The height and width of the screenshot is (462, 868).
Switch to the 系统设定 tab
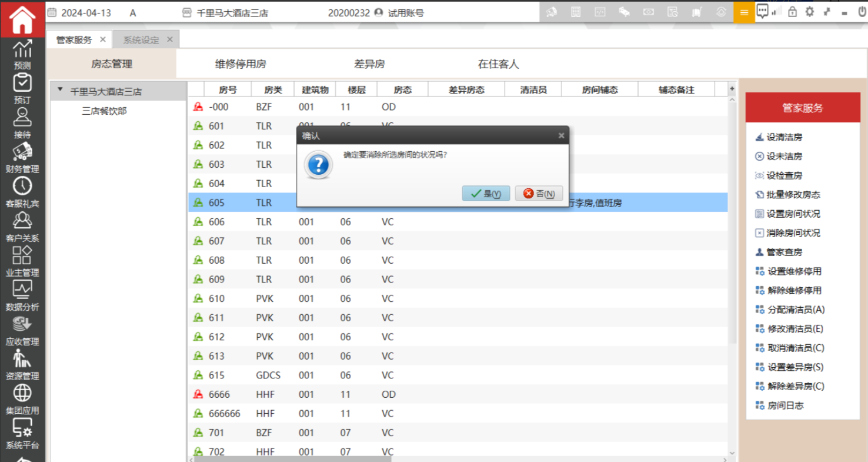pyautogui.click(x=141, y=40)
